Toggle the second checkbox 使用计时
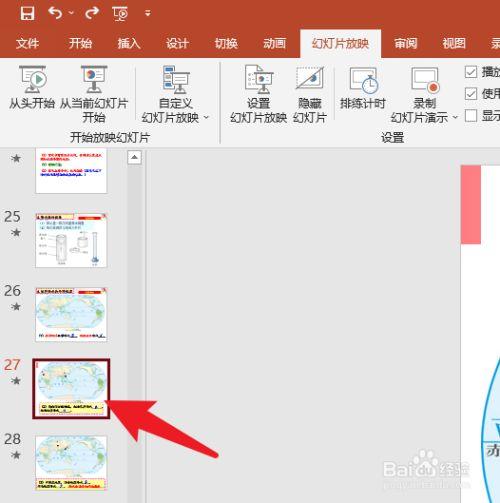 pos(471,94)
